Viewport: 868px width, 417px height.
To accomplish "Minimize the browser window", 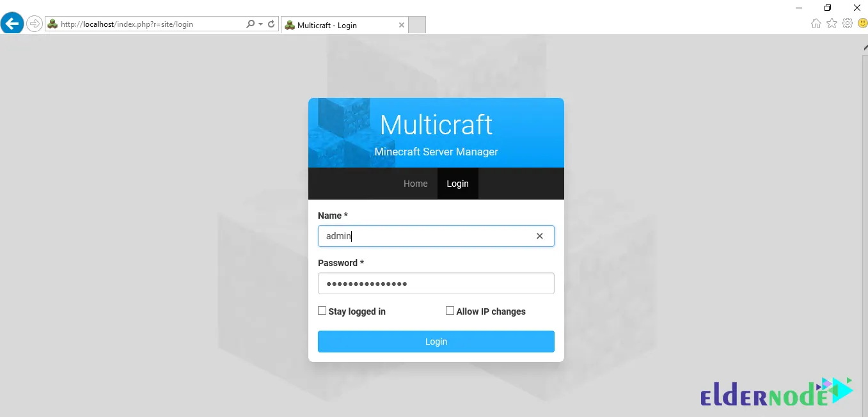I will click(x=800, y=8).
